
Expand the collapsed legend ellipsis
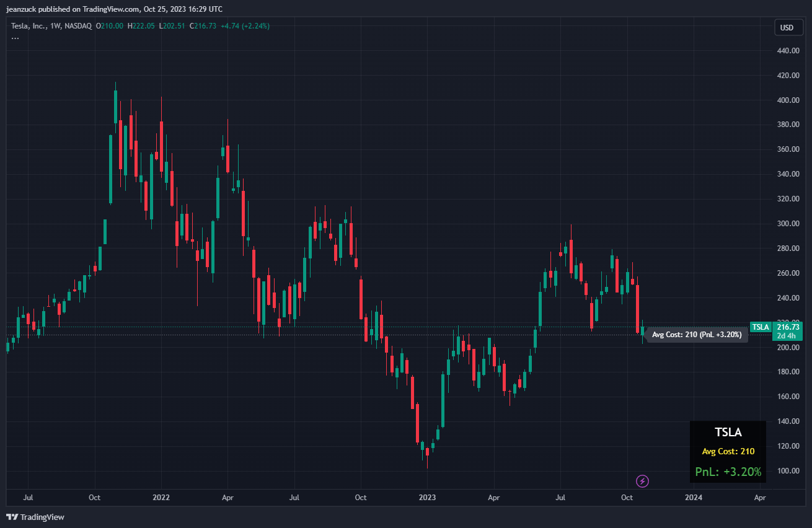pos(15,37)
